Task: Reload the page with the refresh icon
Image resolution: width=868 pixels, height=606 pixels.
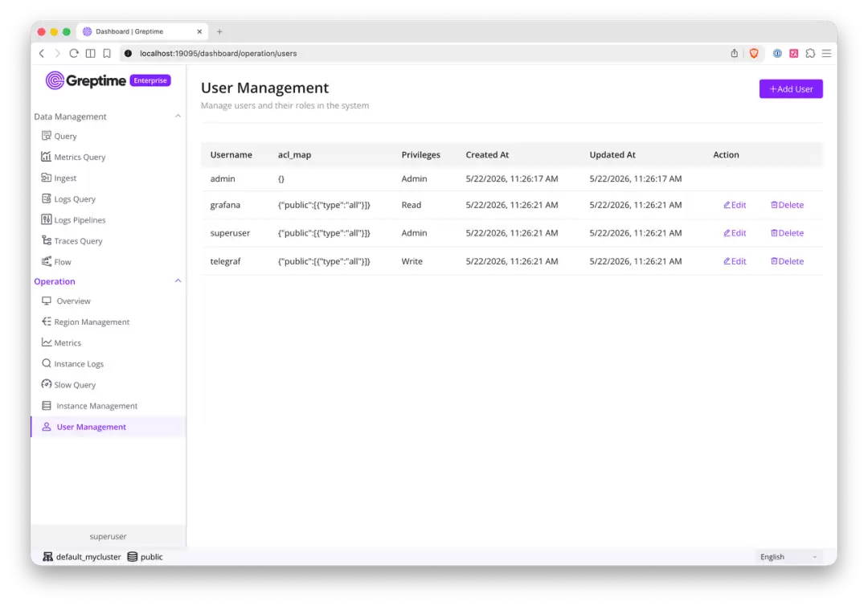Action: click(74, 53)
